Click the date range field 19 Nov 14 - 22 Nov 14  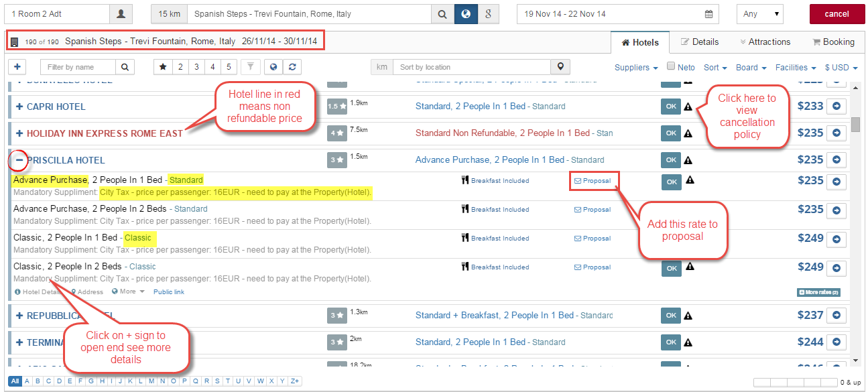click(x=617, y=14)
